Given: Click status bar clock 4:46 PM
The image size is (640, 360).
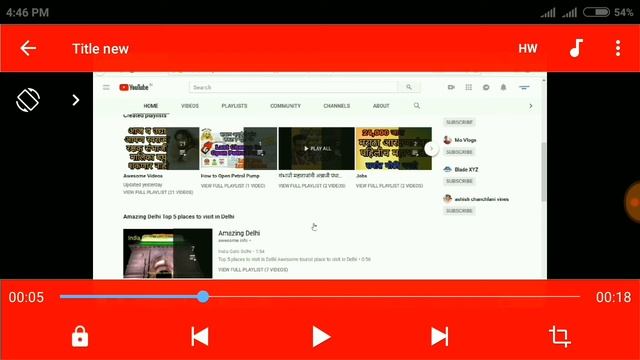Looking at the screenshot, I should (27, 13).
